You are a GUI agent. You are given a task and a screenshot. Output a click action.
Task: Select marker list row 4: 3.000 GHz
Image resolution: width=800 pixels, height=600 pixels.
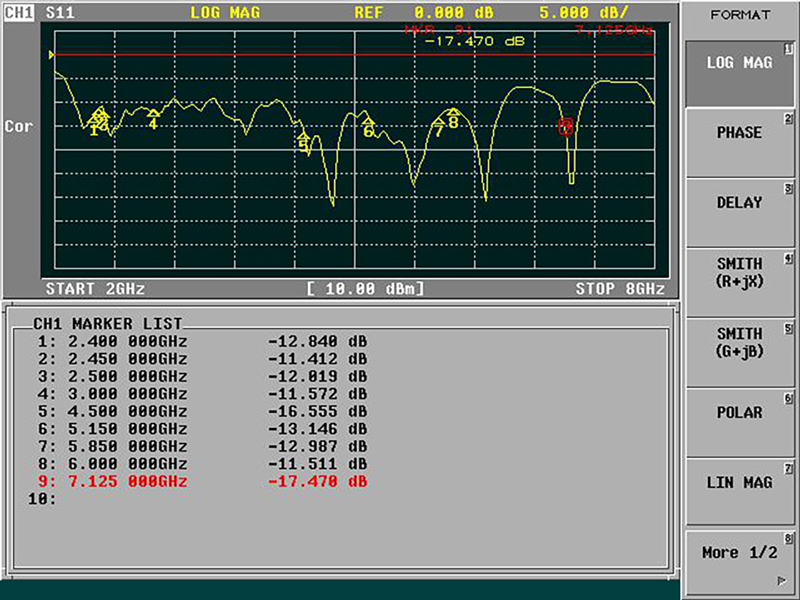pyautogui.click(x=202, y=394)
